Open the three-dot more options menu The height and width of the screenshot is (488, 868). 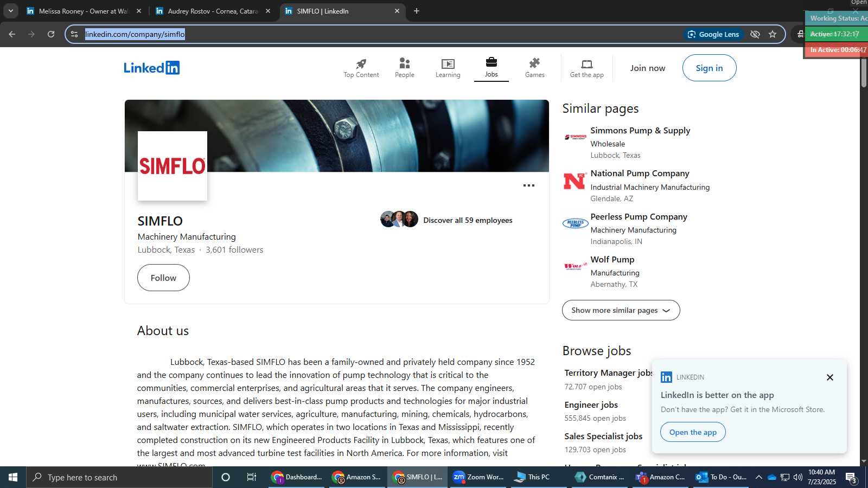(x=529, y=185)
